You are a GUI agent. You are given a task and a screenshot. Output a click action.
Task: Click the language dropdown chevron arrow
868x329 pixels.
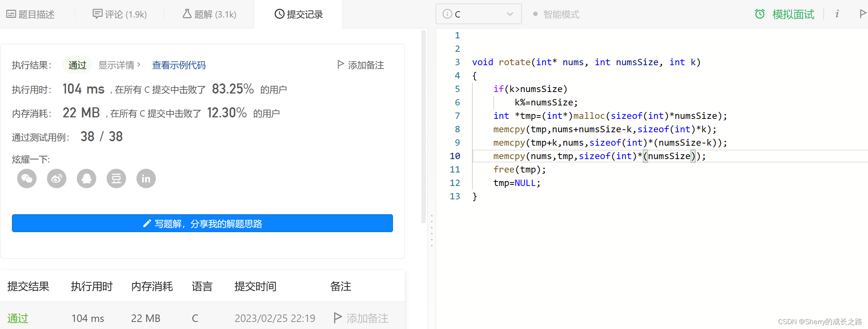[510, 14]
